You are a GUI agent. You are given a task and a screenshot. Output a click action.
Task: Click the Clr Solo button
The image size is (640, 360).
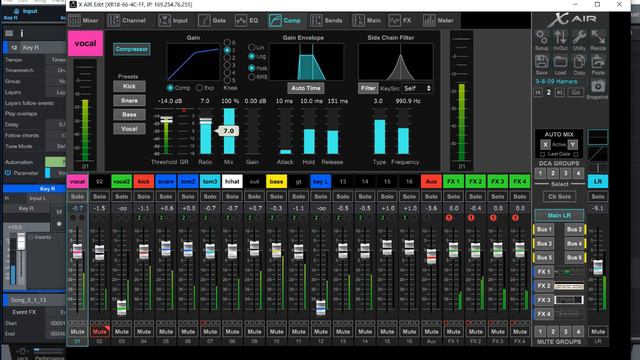[x=559, y=197]
